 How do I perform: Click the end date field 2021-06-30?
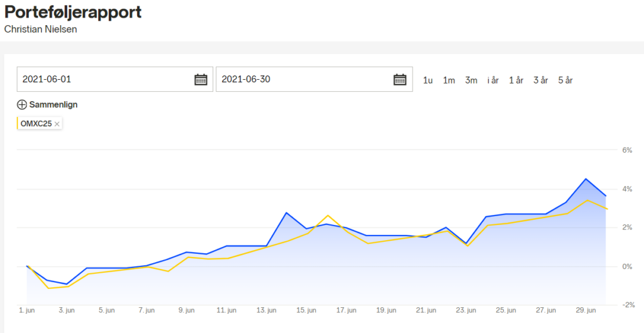pyautogui.click(x=314, y=79)
